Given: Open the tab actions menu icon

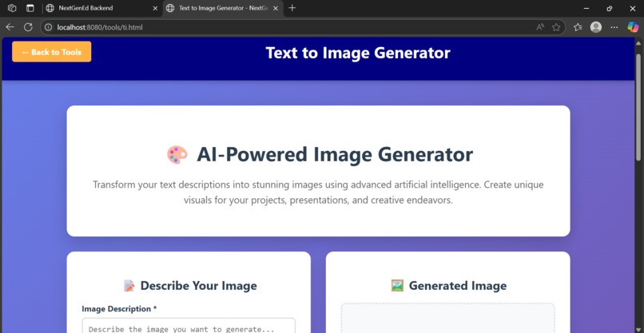Looking at the screenshot, I should coord(30,8).
